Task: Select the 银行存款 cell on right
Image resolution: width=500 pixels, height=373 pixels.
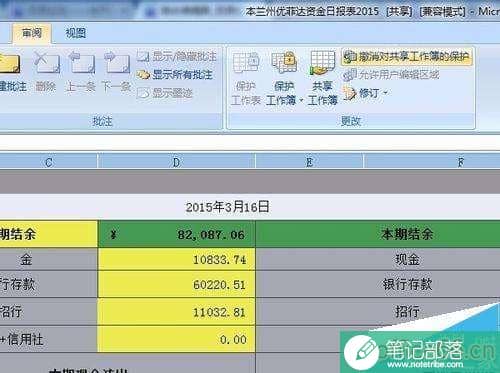Action: 378,284
